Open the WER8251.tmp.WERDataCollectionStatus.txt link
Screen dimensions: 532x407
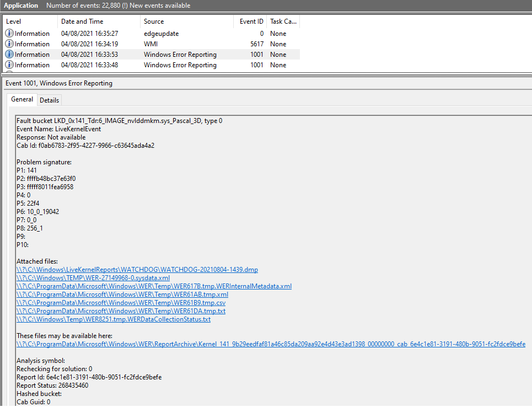tap(114, 319)
